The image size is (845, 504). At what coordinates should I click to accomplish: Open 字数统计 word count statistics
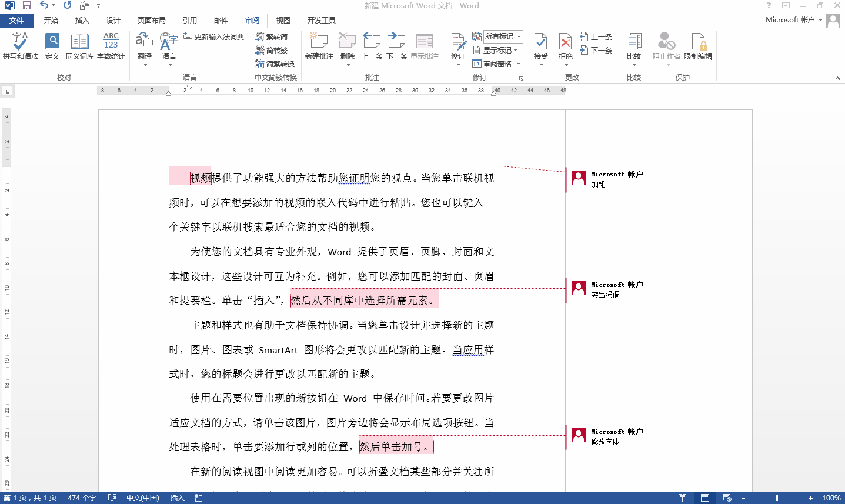[111, 47]
